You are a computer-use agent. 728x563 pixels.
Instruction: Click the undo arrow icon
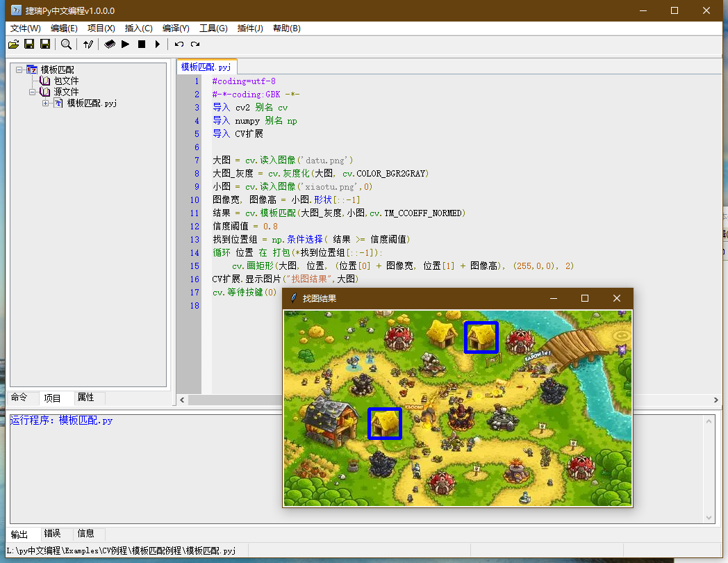coord(179,44)
